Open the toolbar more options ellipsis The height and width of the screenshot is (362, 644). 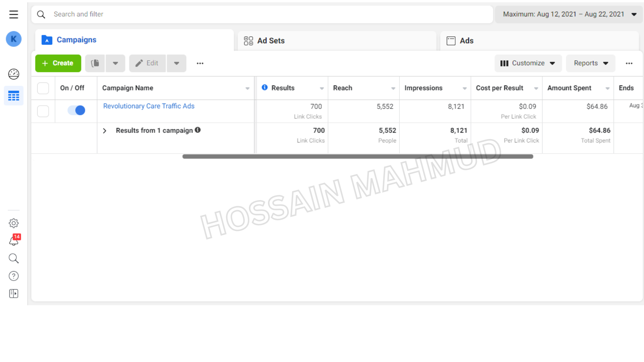click(x=200, y=63)
